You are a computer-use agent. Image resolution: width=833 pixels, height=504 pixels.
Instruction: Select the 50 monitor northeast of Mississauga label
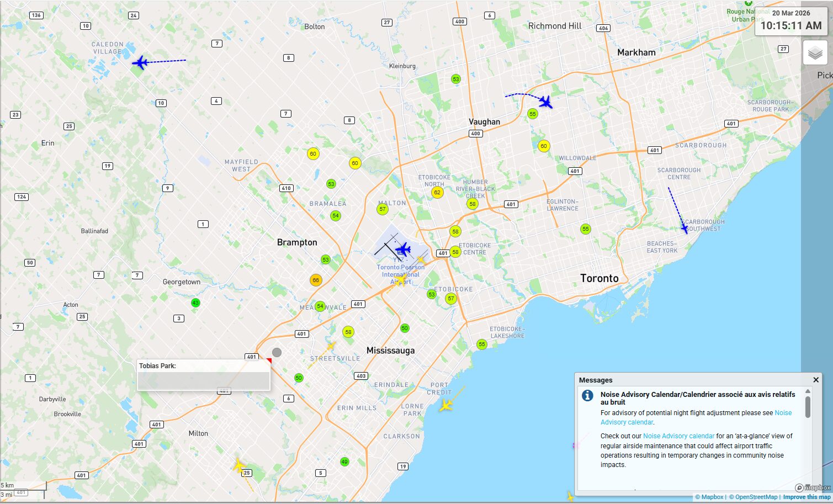click(x=405, y=328)
